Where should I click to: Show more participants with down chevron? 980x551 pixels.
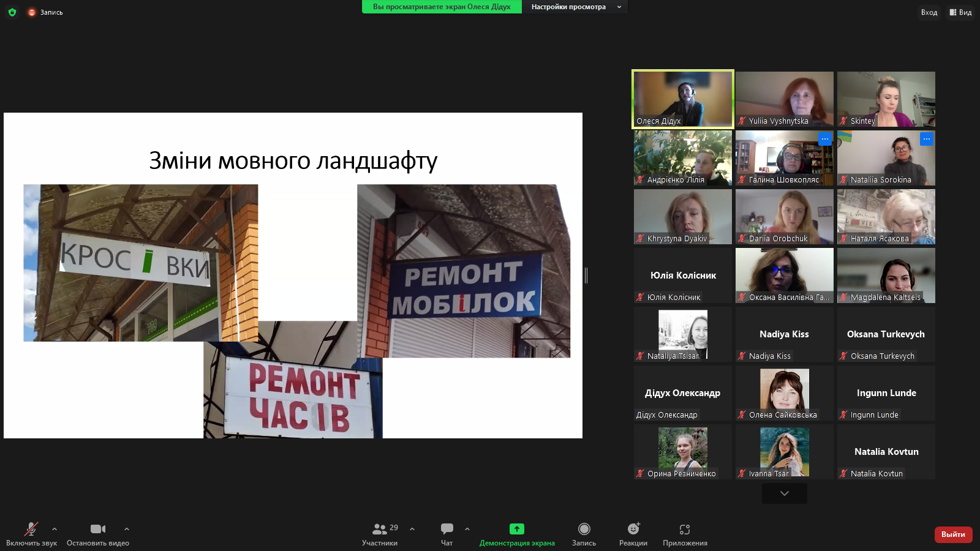point(784,493)
